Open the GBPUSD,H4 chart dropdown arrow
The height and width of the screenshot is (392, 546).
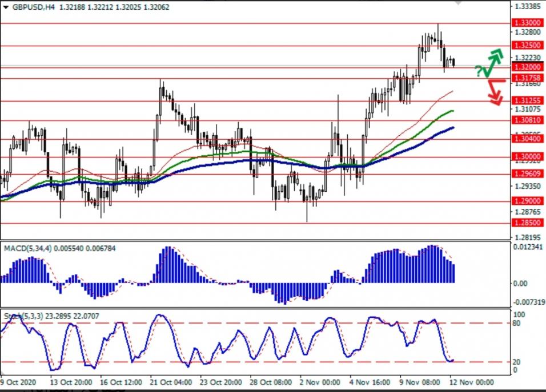pos(6,7)
